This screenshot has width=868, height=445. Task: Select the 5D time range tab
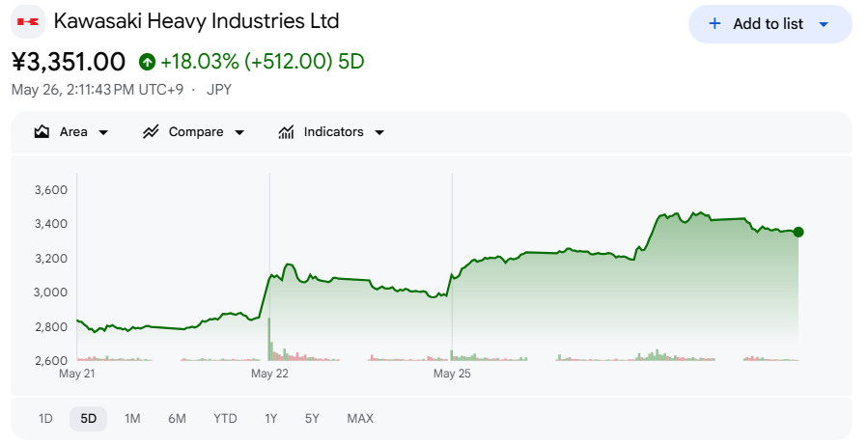coord(89,418)
